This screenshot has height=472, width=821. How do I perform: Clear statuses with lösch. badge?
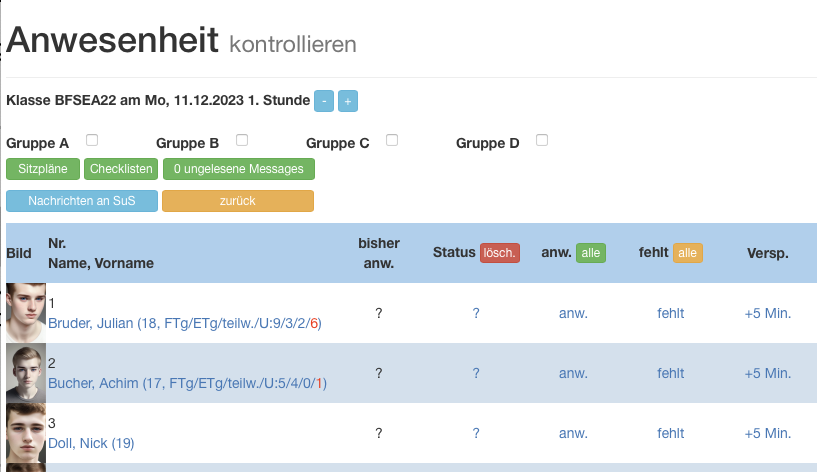point(500,253)
